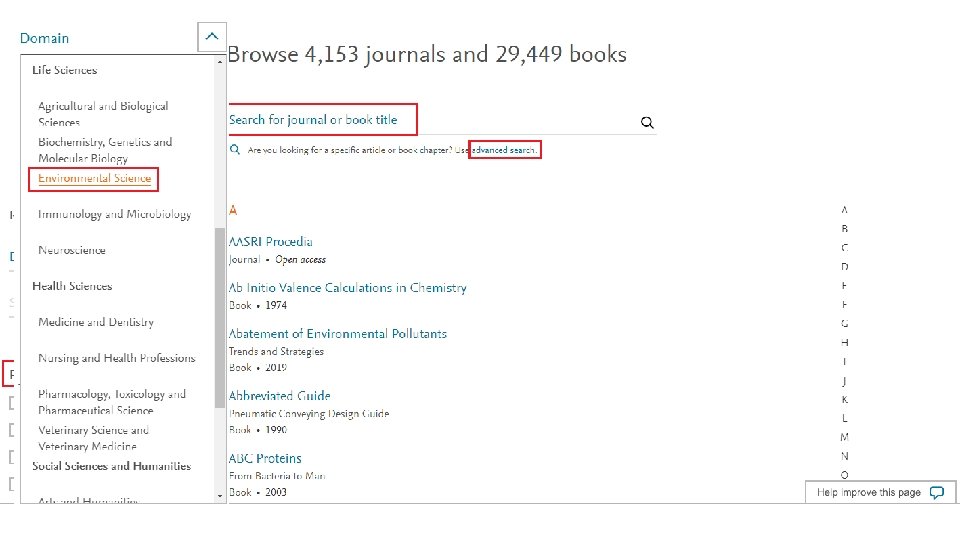Open Ab Initio Valence Calculations in Chemistry
The height and width of the screenshot is (540, 960).
click(x=347, y=288)
